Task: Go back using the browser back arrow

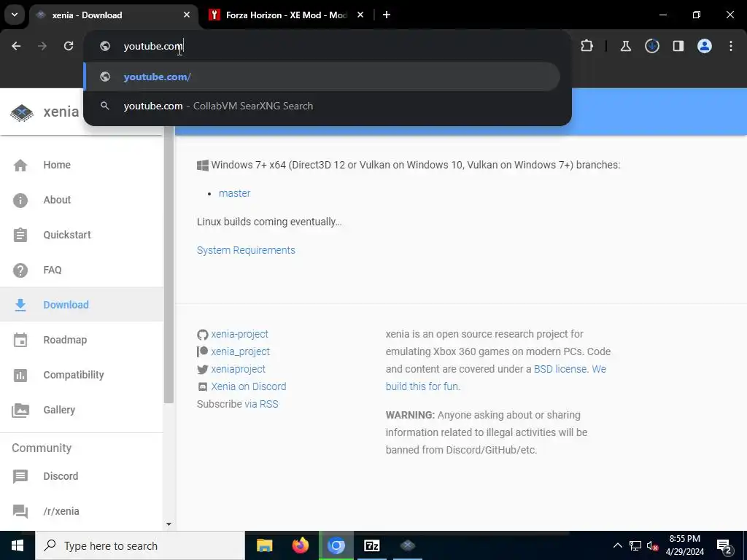Action: [16, 46]
